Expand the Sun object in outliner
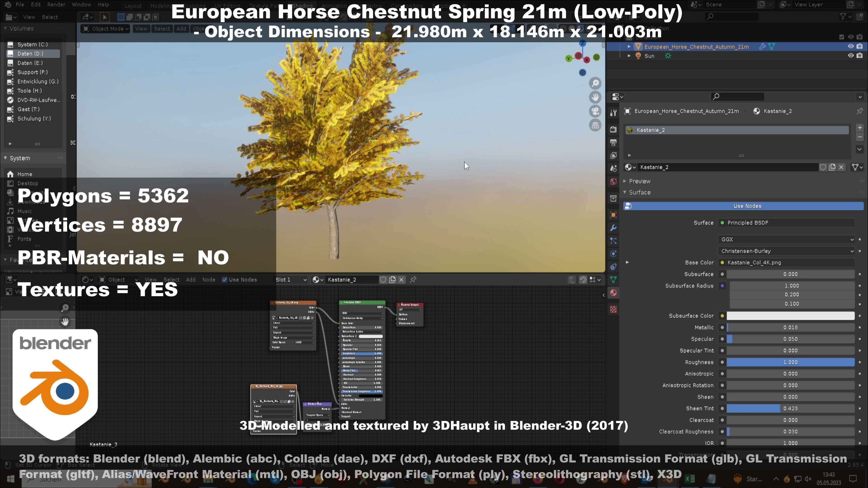Screen dimensions: 868x488 point(629,56)
